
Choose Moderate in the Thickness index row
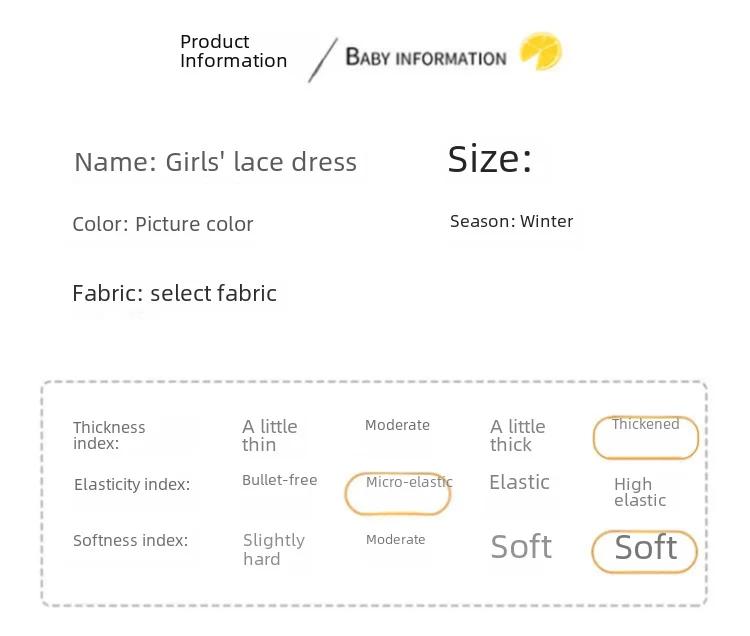(x=397, y=425)
